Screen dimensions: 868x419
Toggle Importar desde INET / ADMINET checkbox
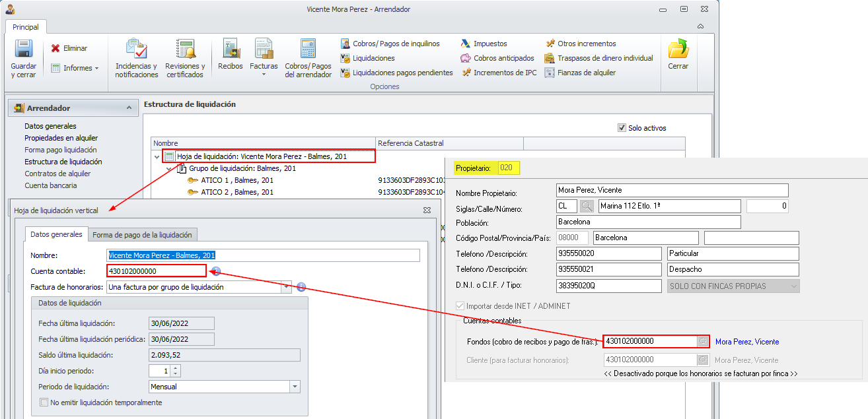pos(460,306)
